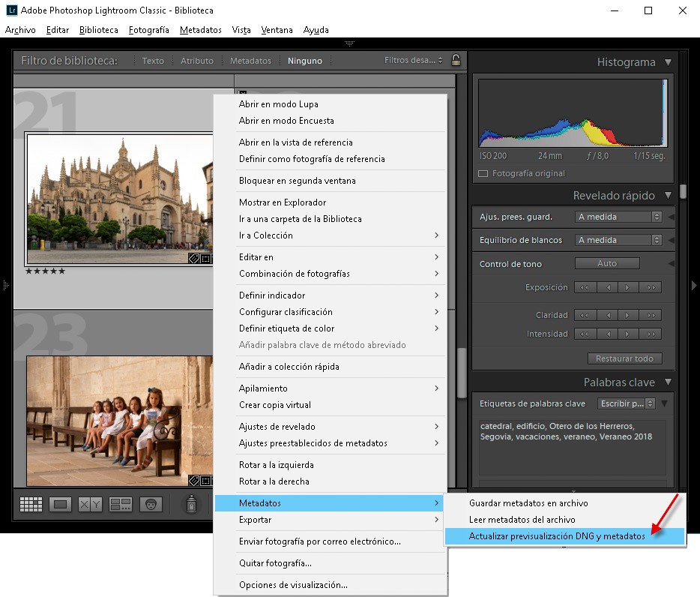
Task: Click develop adjustments badge on cathedral thumbnail
Action: click(x=206, y=258)
